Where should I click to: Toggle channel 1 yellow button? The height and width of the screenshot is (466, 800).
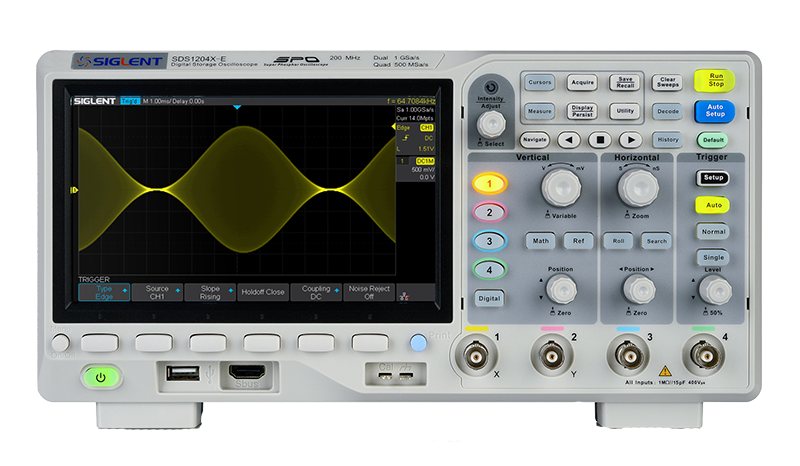489,184
